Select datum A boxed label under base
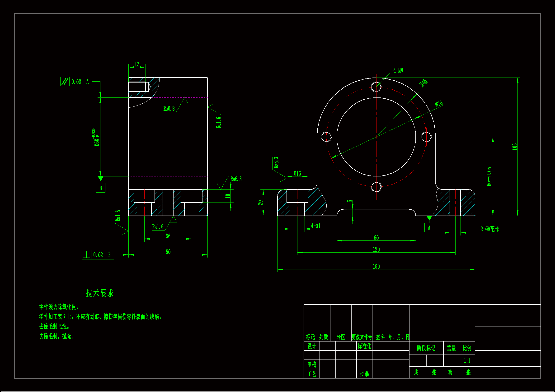Image resolution: width=555 pixels, height=392 pixels. (x=429, y=227)
